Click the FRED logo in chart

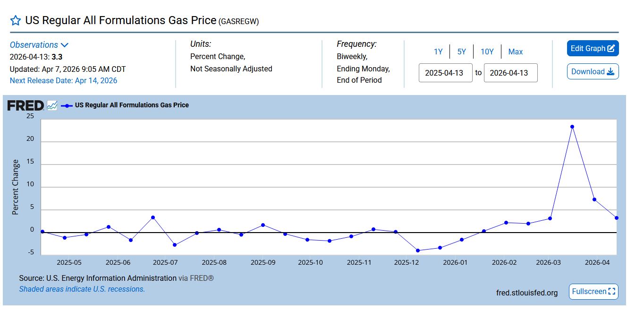tap(25, 105)
